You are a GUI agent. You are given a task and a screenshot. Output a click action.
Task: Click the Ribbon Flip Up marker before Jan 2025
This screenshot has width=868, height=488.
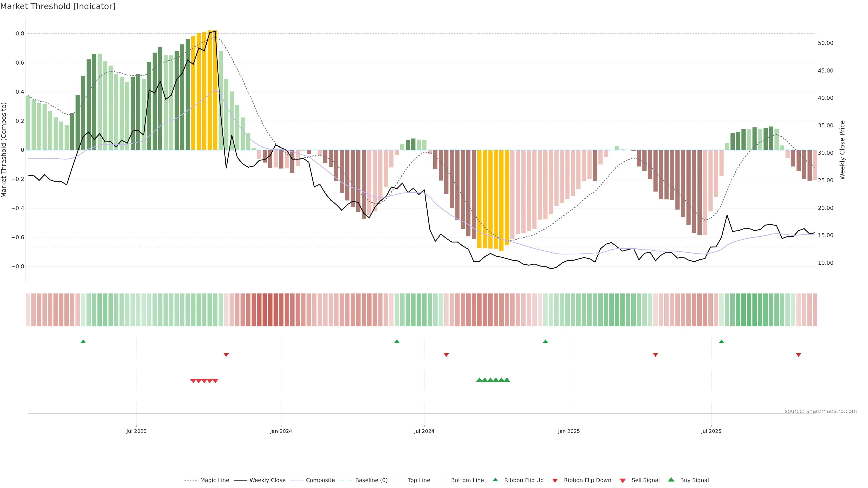point(545,342)
